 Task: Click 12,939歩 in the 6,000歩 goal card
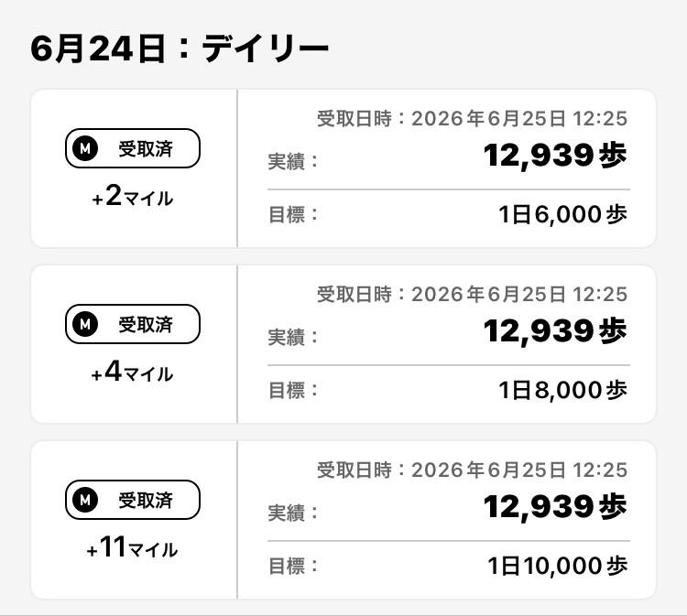[555, 156]
